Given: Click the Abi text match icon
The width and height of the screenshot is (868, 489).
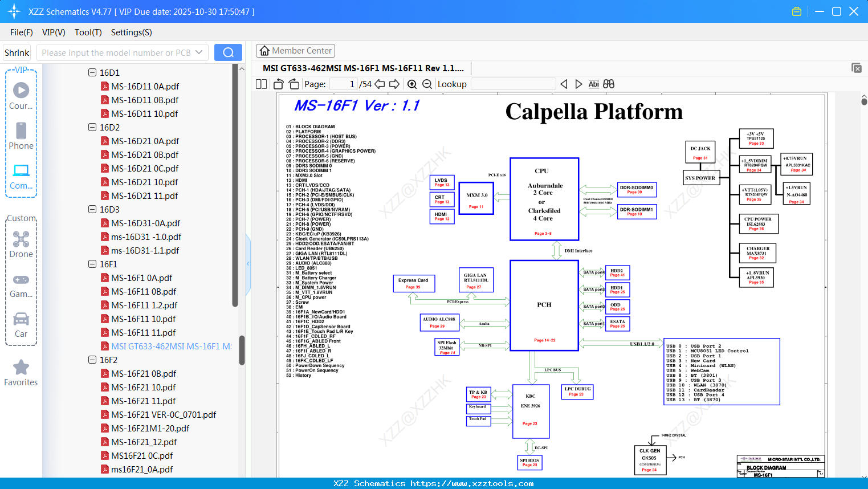Looking at the screenshot, I should 593,84.
